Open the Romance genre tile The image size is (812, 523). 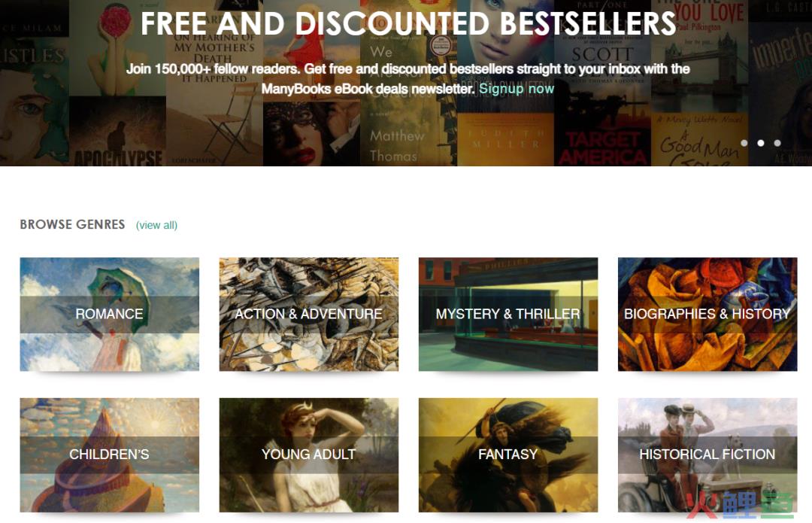click(109, 314)
